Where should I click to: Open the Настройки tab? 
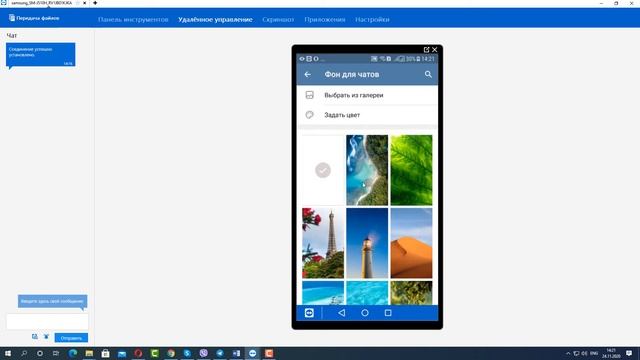pyautogui.click(x=372, y=20)
